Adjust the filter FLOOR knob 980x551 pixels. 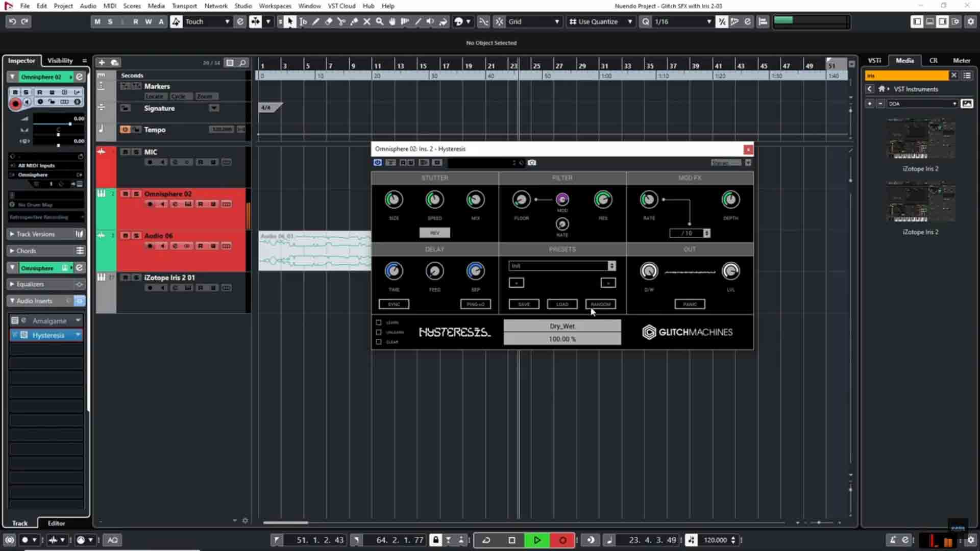click(x=521, y=199)
